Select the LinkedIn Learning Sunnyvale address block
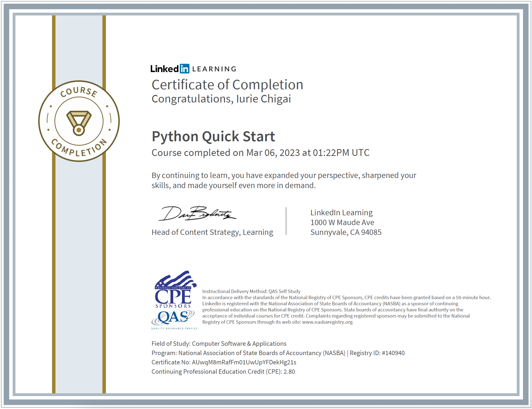The height and width of the screenshot is (409, 532). click(346, 222)
